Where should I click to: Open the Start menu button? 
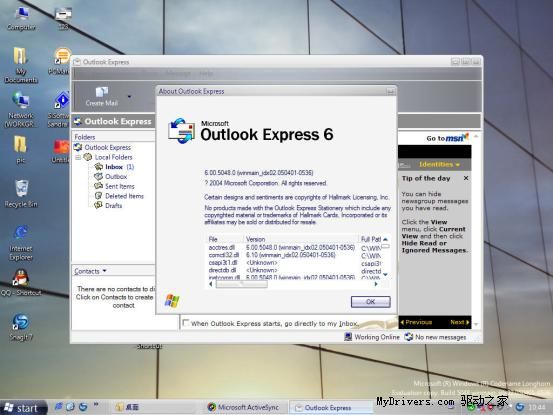pos(22,408)
